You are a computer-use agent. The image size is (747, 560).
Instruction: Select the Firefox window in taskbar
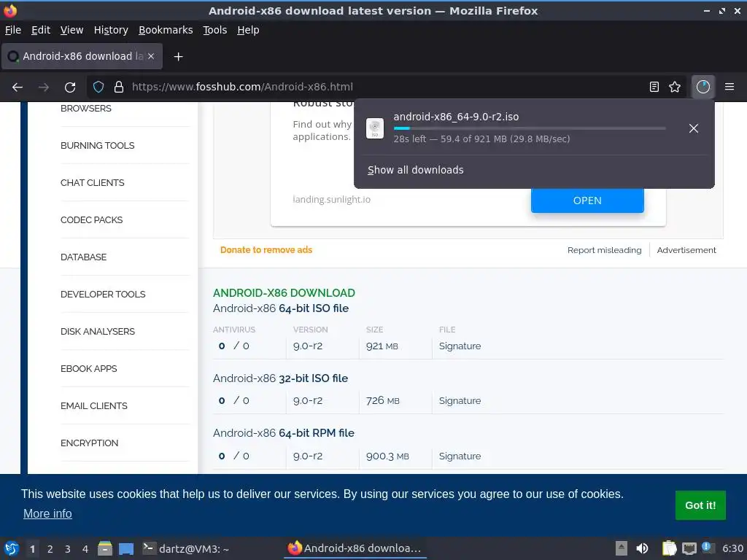[x=355, y=548]
